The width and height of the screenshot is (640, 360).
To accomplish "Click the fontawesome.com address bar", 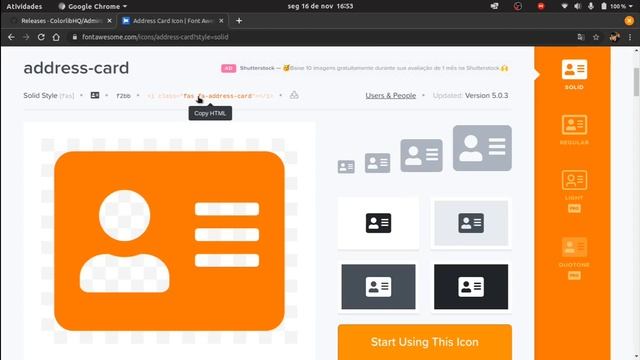I will click(155, 37).
